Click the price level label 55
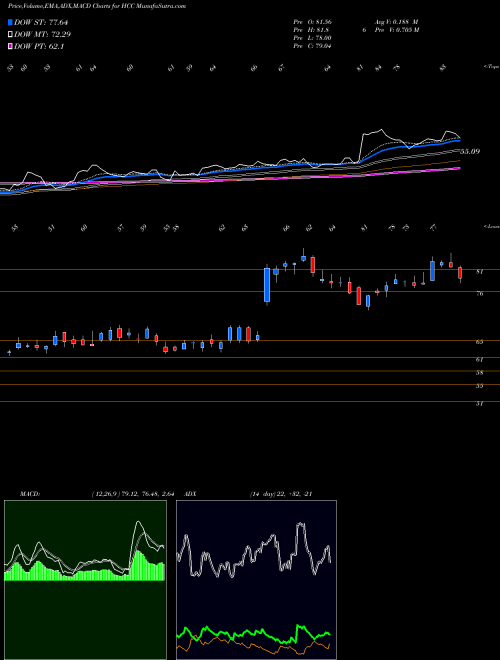 [479, 386]
